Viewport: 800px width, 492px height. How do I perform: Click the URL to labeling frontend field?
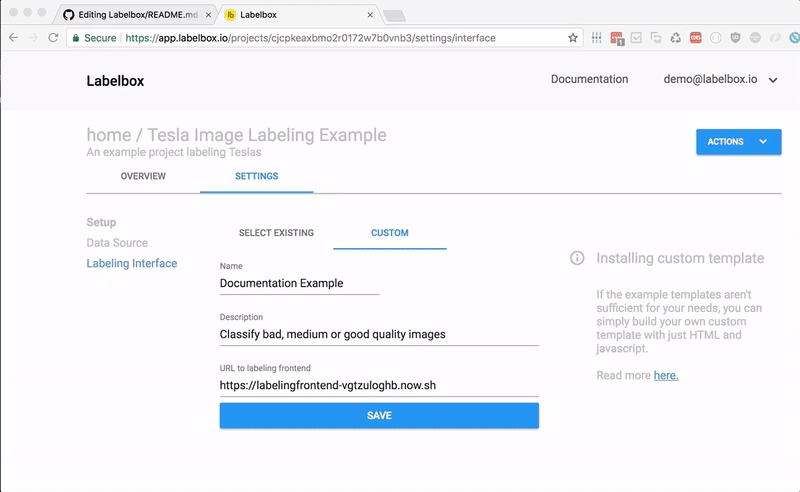point(379,385)
